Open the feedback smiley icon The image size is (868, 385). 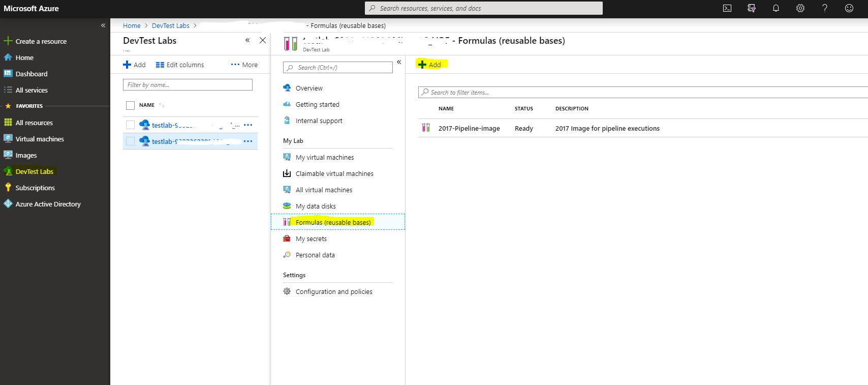coord(849,8)
